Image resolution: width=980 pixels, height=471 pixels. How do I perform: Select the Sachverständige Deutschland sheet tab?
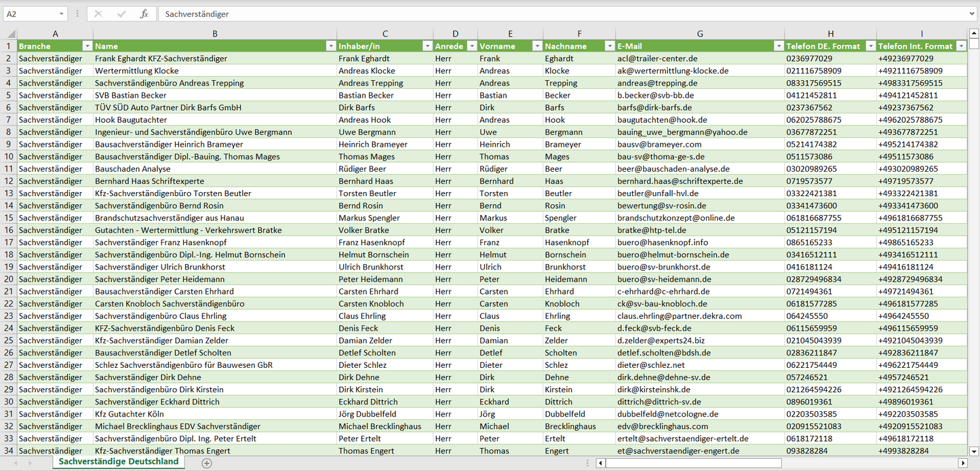[119, 461]
